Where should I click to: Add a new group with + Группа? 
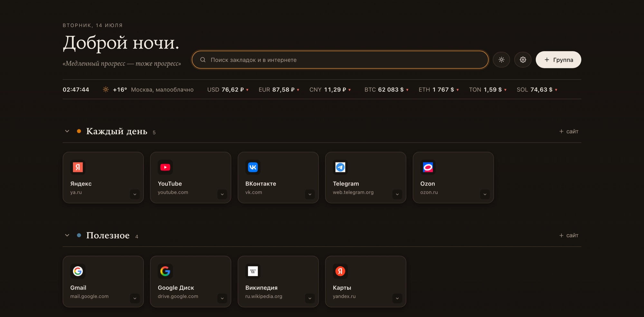pyautogui.click(x=558, y=60)
